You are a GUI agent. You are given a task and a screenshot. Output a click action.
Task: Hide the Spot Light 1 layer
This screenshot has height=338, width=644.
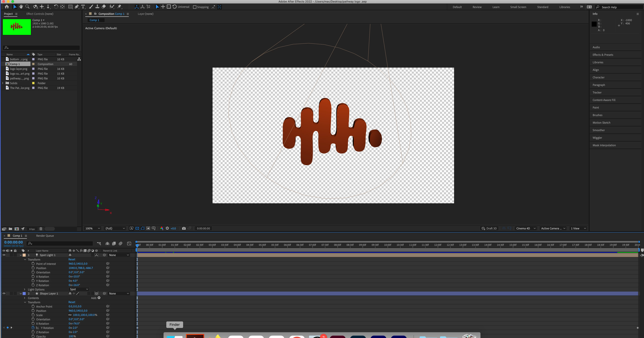4,255
